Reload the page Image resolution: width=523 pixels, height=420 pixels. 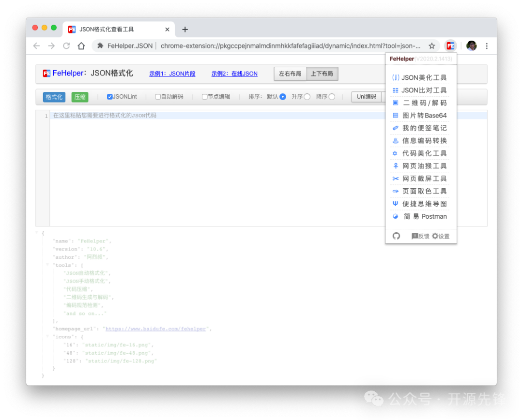(x=66, y=46)
